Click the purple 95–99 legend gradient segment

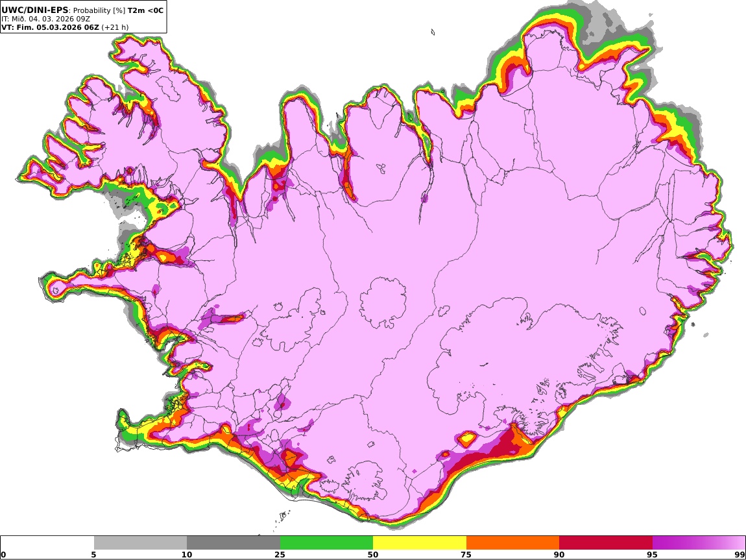tap(699, 543)
